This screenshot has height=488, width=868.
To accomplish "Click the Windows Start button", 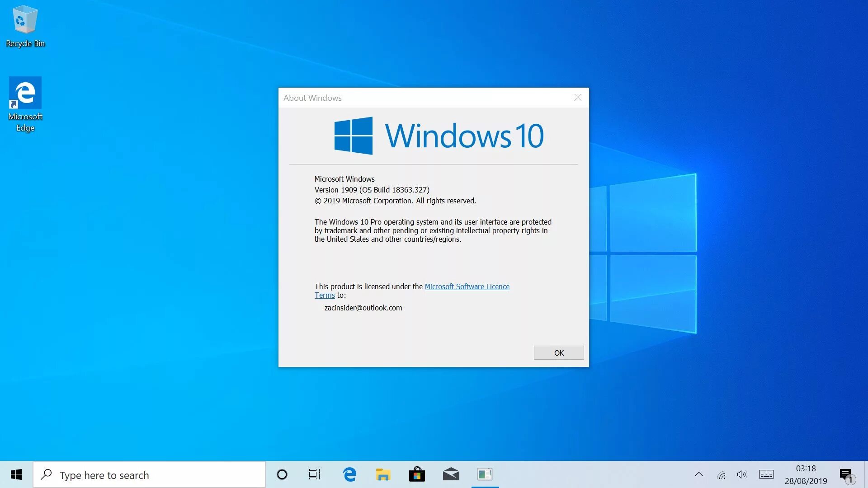I will 16,474.
